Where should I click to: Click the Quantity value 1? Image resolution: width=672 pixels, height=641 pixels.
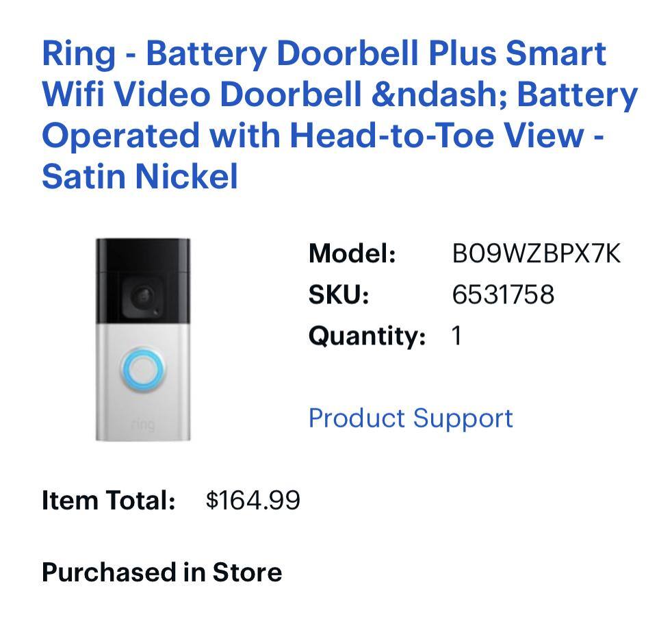(x=456, y=336)
